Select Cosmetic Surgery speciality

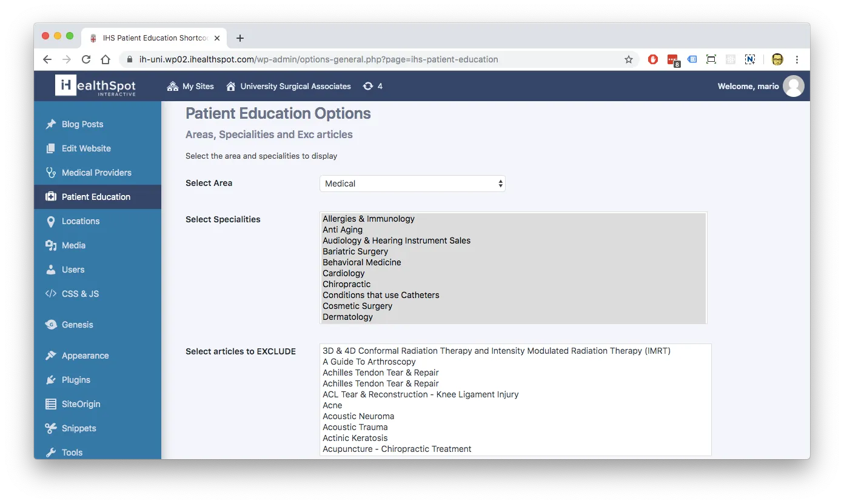pos(514,306)
